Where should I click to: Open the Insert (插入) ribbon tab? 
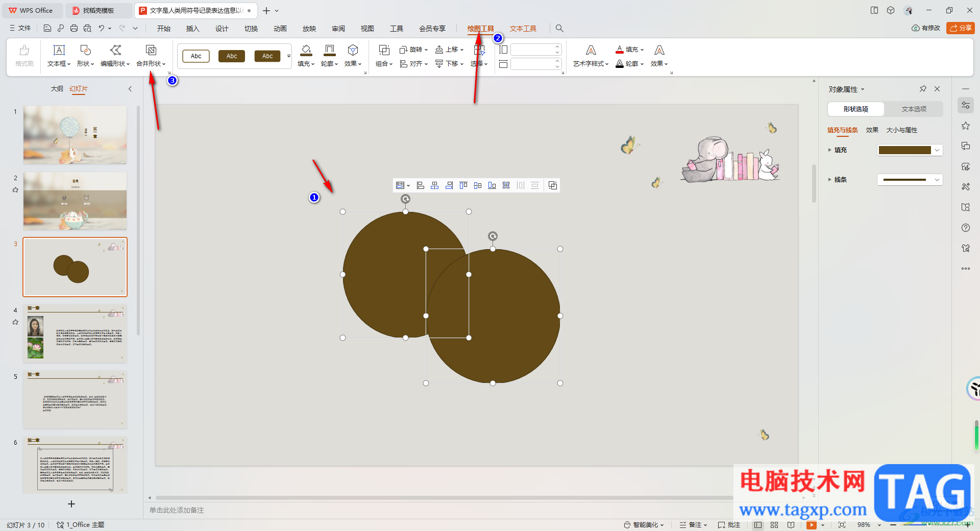192,29
